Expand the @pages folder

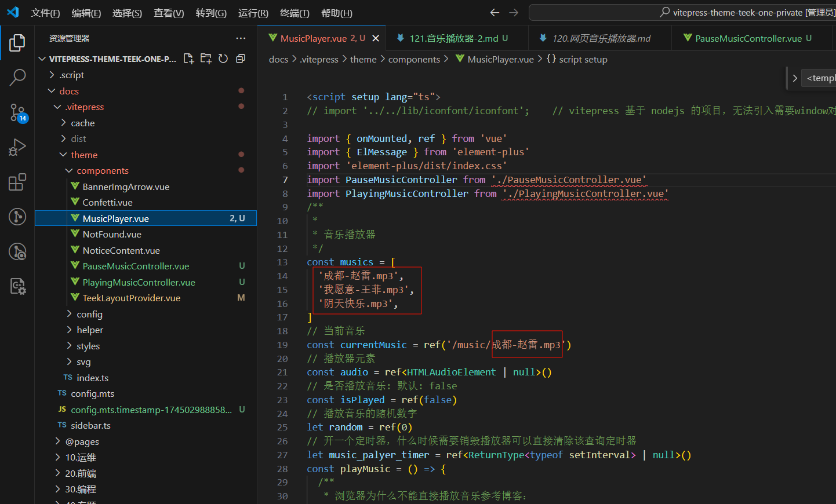(x=146, y=441)
